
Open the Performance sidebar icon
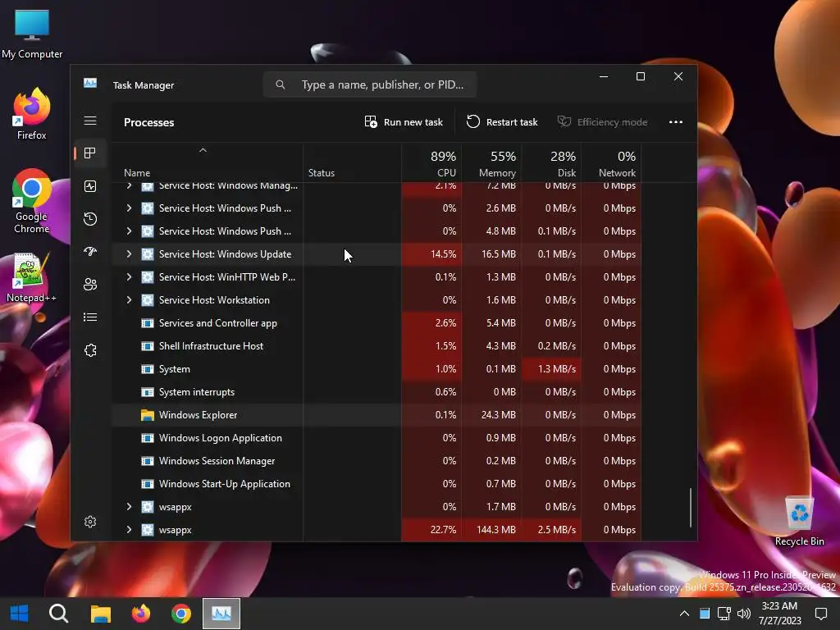(90, 186)
